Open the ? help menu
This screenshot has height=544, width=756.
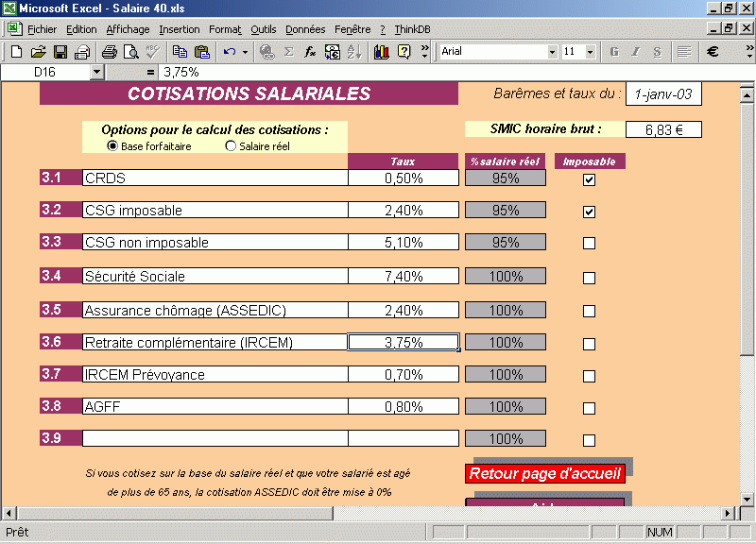(x=383, y=29)
